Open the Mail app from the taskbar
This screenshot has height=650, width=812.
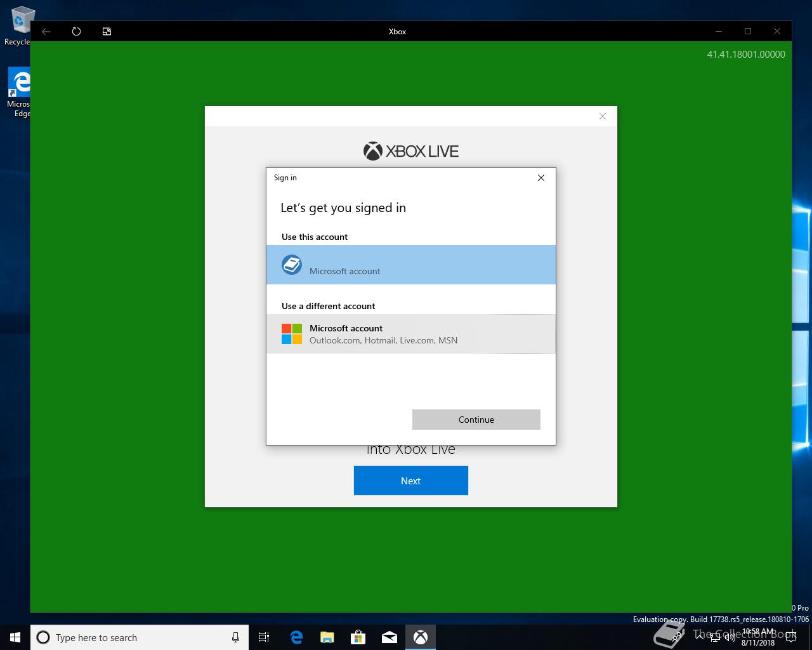[390, 637]
